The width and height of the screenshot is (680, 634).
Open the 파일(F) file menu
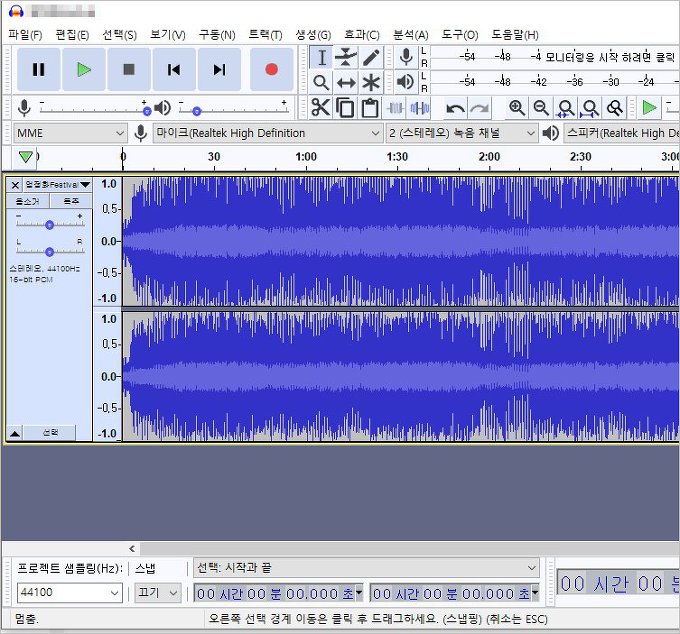[x=24, y=35]
